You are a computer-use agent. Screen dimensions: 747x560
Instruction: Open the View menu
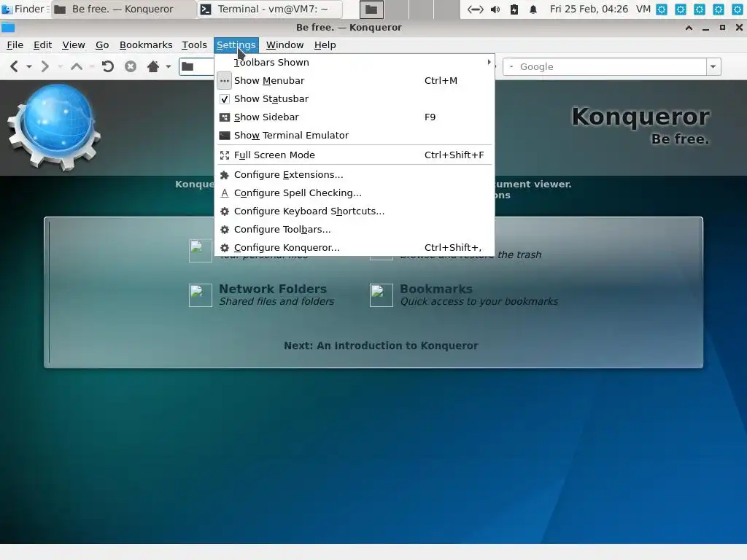[x=74, y=44]
